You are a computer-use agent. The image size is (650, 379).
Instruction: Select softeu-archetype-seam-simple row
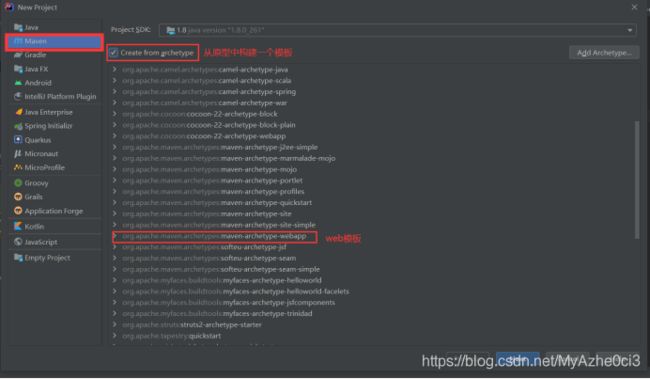tap(221, 269)
